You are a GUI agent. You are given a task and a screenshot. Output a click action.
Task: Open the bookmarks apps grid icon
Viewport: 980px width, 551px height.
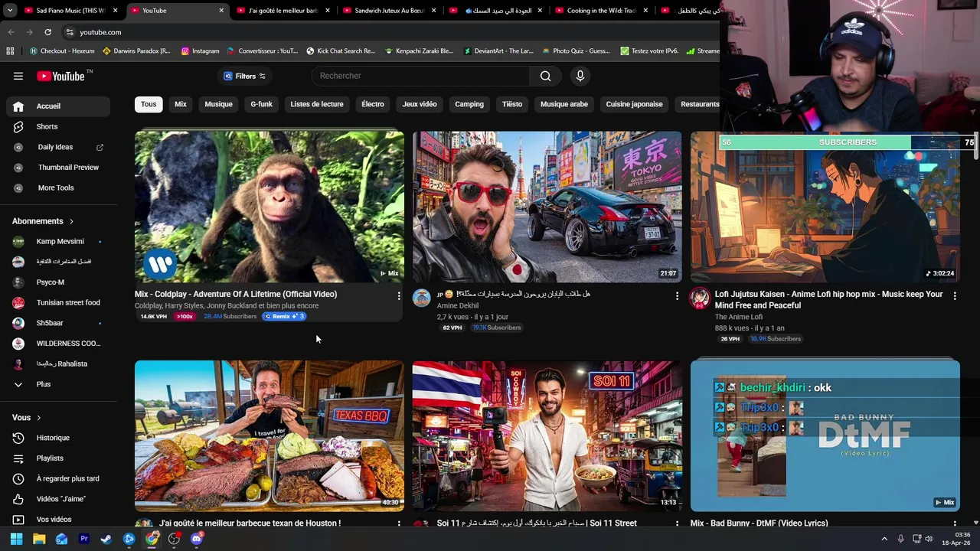(x=10, y=51)
